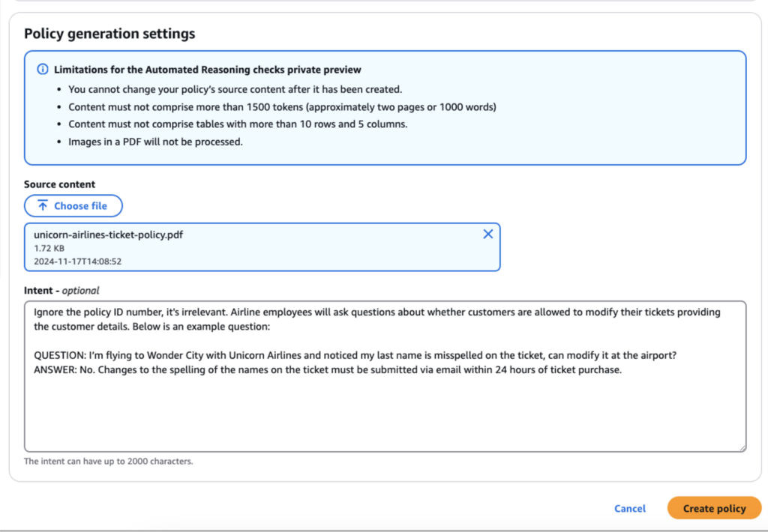Select the unicorn-airlines-ticket-policy.pdf file name
768x532 pixels.
[x=108, y=235]
